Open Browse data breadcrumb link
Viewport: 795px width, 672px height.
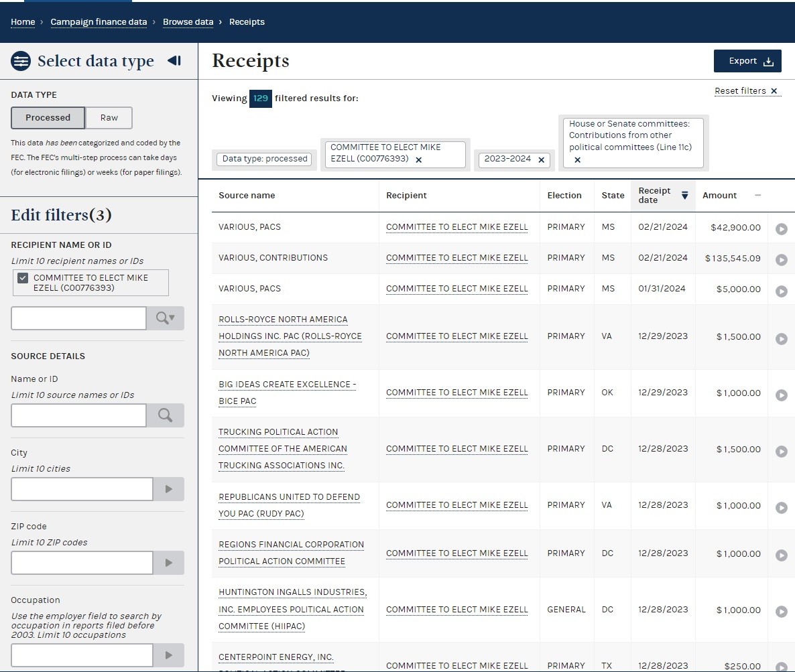tap(188, 22)
